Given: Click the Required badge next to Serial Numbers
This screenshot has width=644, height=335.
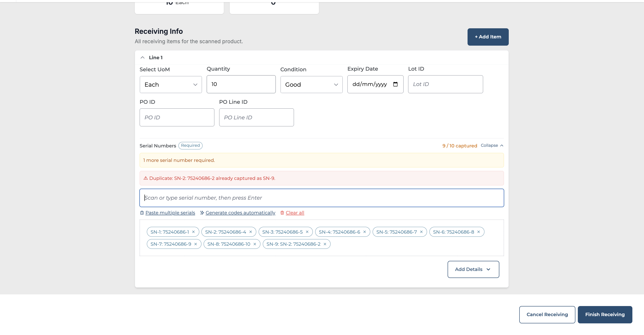Looking at the screenshot, I should click(x=190, y=145).
